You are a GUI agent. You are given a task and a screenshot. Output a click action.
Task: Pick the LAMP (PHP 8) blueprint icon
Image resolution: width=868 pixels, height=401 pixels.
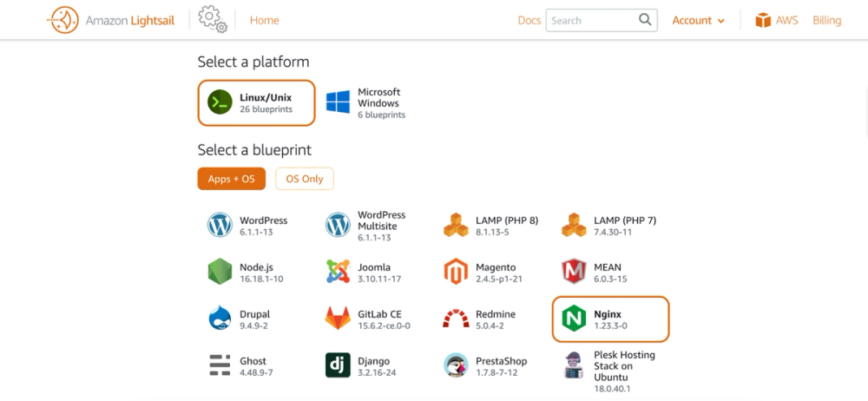tap(456, 225)
